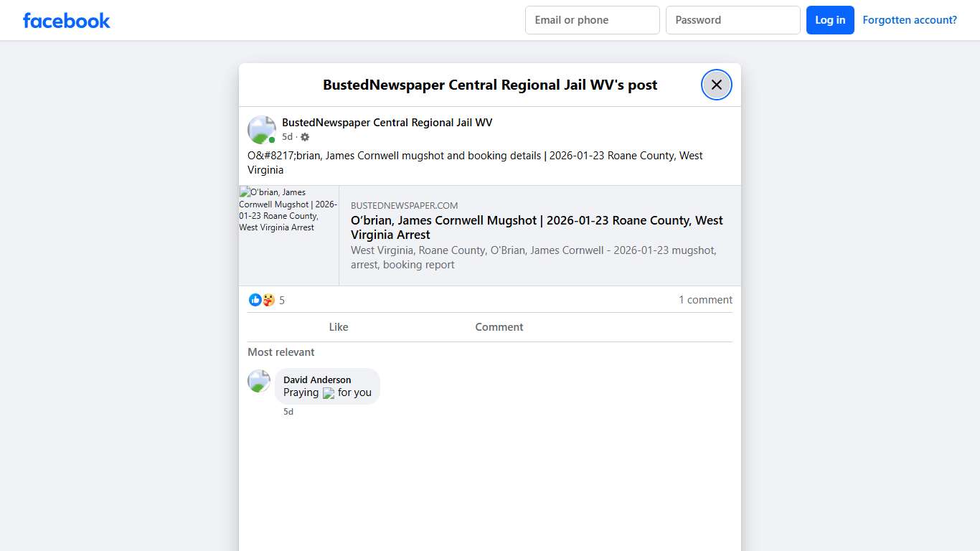Click the blue Like reaction icon on the post
Image resolution: width=980 pixels, height=551 pixels.
pyautogui.click(x=255, y=300)
